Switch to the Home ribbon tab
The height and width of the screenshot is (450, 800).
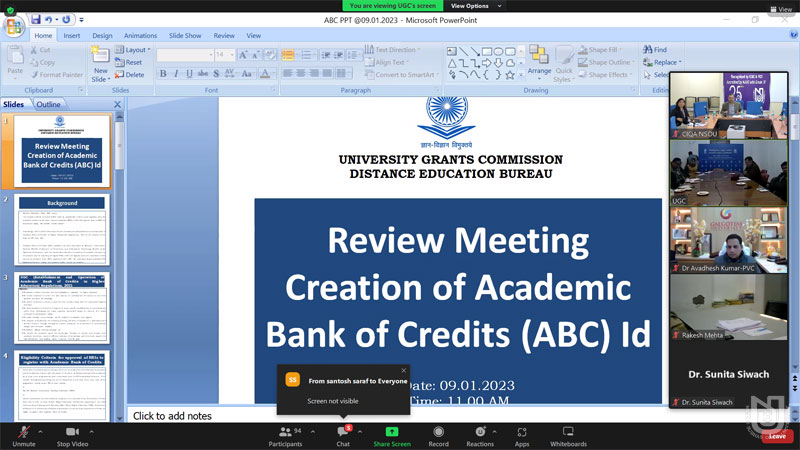pyautogui.click(x=43, y=36)
